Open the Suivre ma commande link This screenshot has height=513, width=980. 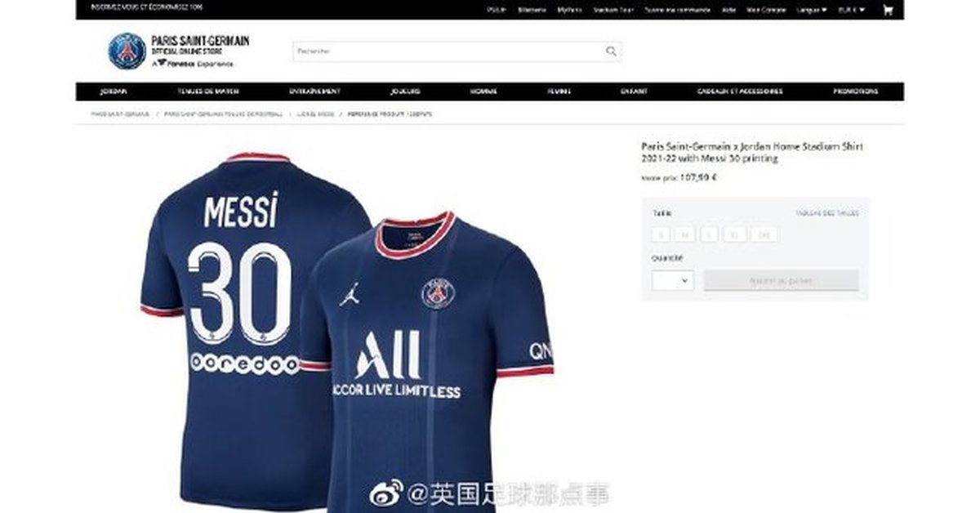[678, 10]
